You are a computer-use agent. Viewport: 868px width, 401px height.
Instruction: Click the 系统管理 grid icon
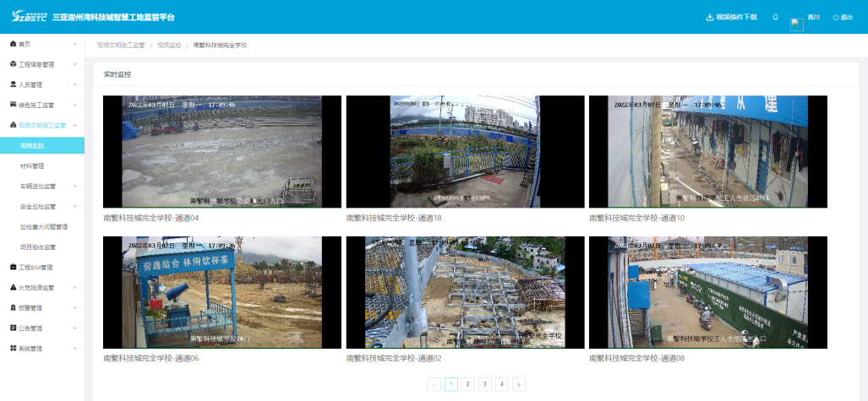[13, 349]
